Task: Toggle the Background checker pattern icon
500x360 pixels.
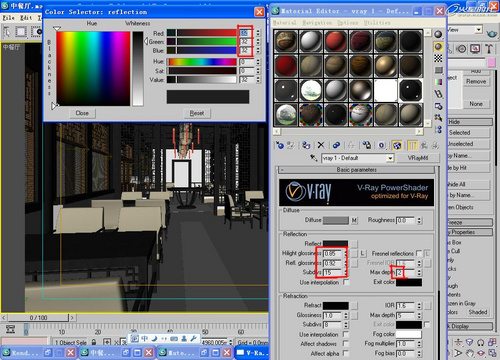Action: (438, 58)
